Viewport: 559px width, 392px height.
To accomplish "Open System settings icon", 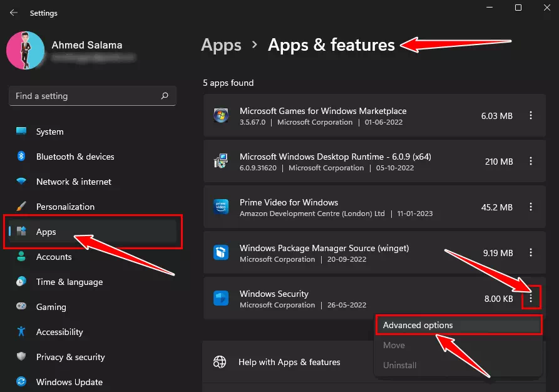I will [x=21, y=132].
